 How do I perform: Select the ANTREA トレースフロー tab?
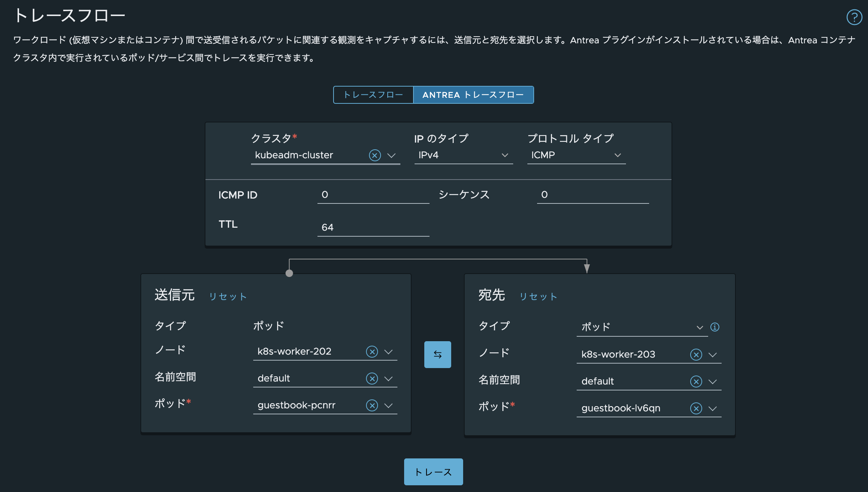click(x=473, y=95)
